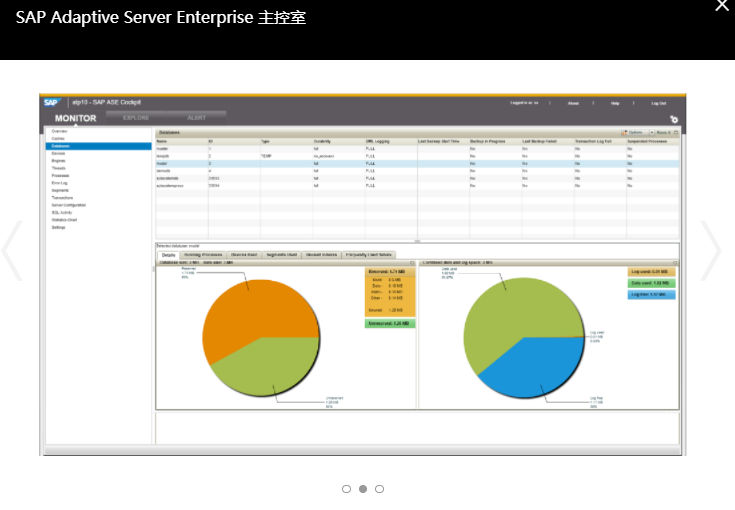Click the green Unreserved legend box
This screenshot has width=735, height=510.
click(390, 323)
